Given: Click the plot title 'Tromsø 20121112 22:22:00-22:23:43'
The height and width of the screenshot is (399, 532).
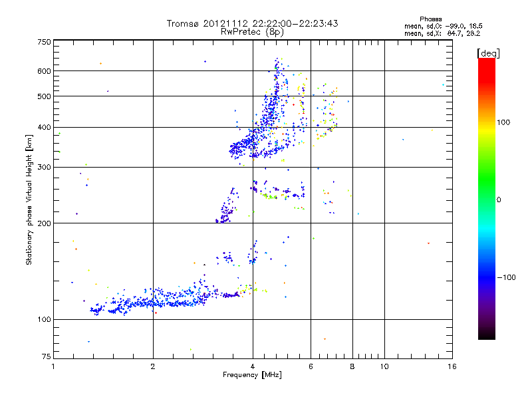Looking at the screenshot, I should (252, 23).
